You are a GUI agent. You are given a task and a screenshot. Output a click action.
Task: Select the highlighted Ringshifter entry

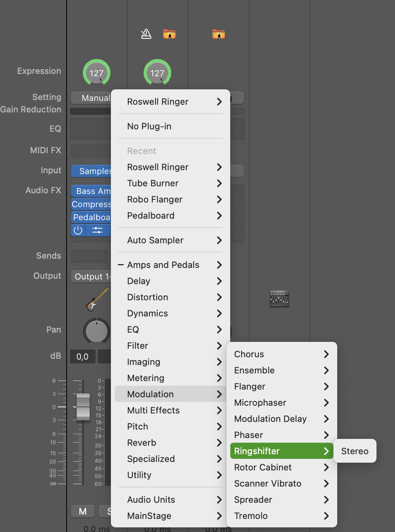(x=282, y=451)
